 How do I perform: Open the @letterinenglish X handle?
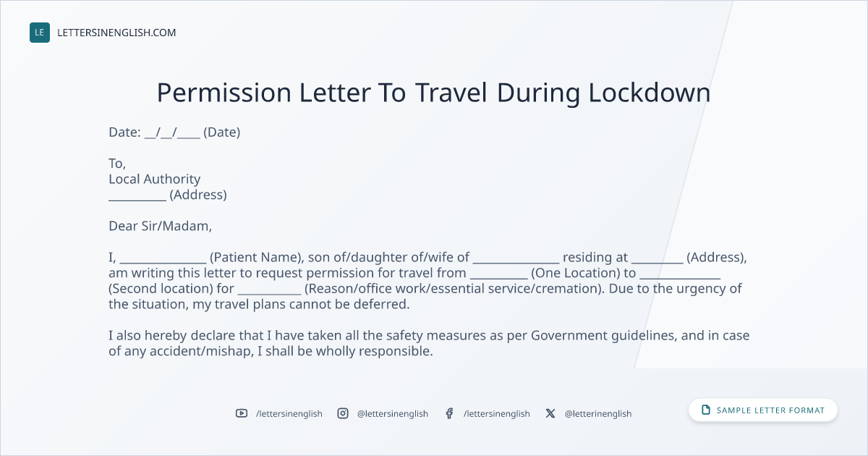[598, 413]
